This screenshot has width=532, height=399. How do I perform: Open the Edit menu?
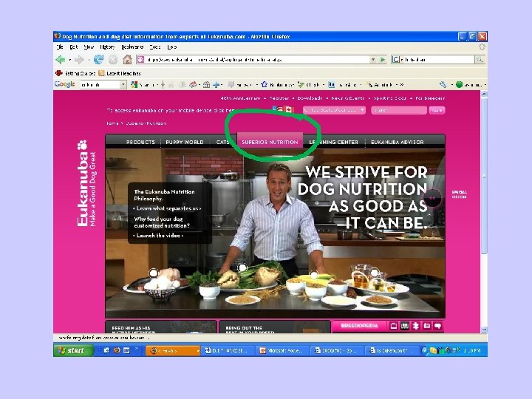click(x=74, y=47)
